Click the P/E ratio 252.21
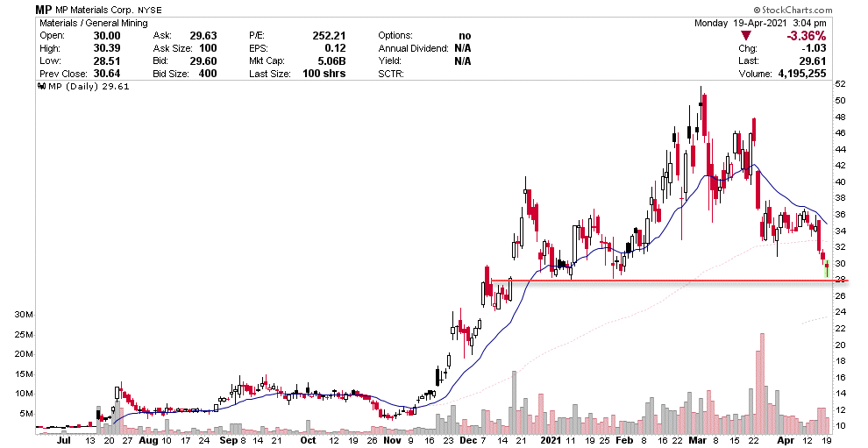868x448 pixels. coord(329,35)
